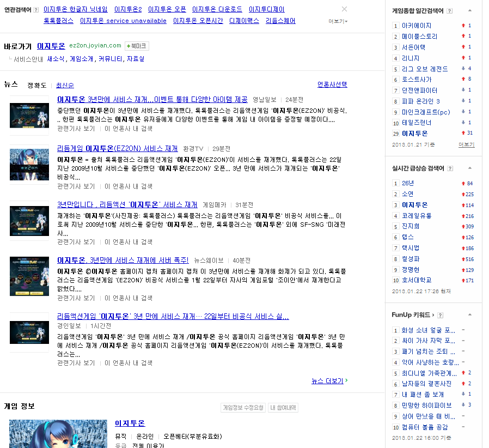Viewport: 489px width, 448px height.
Task: Select rank 29 이지투온 in game ranking
Action: point(414,134)
